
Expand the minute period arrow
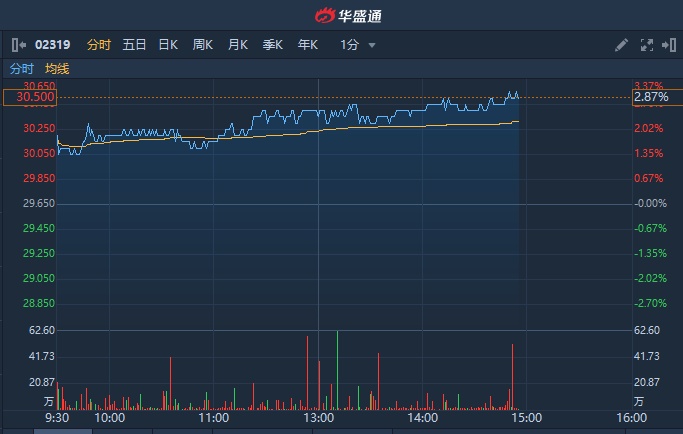(x=372, y=45)
